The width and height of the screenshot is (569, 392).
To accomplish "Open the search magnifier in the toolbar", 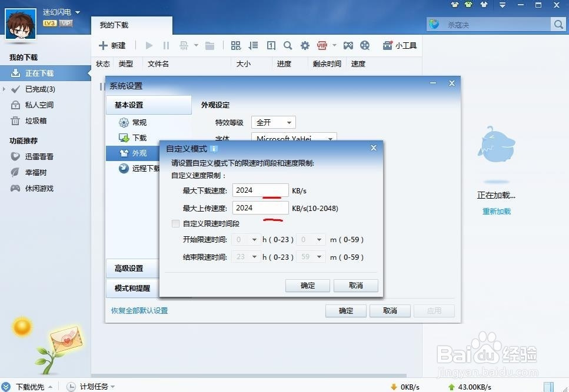I will (288, 45).
